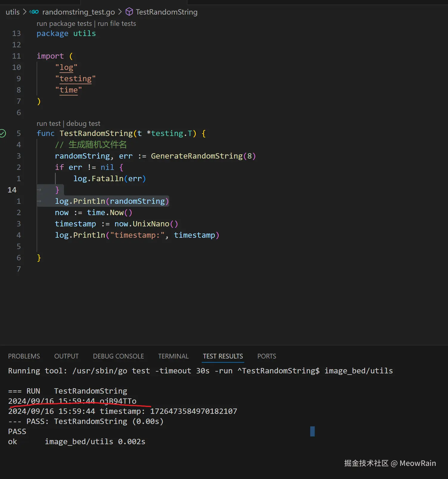Switch to the TERMINAL panel tab

point(173,356)
